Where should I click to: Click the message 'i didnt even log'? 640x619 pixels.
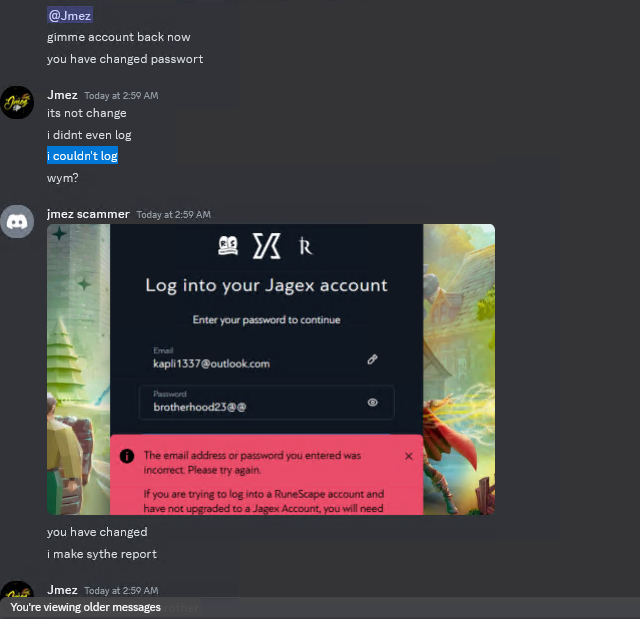coord(89,135)
